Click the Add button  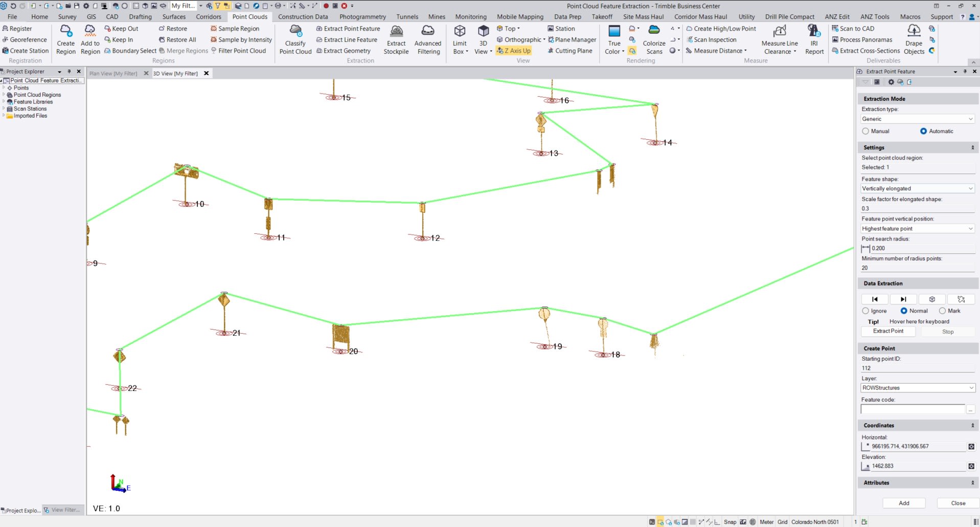tap(904, 503)
